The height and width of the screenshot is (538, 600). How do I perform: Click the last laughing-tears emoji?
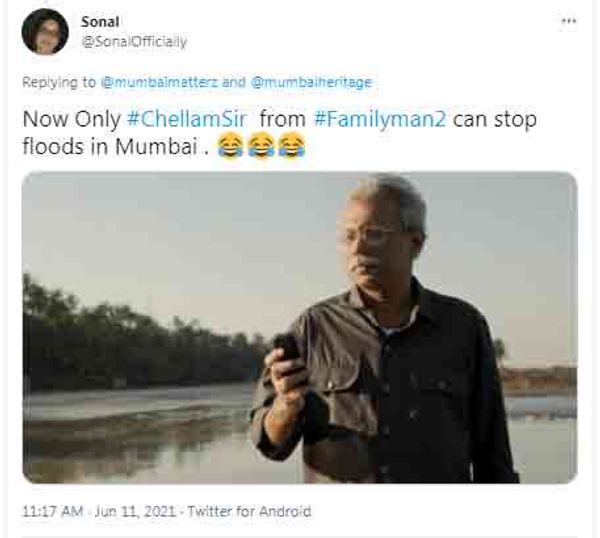[291, 146]
